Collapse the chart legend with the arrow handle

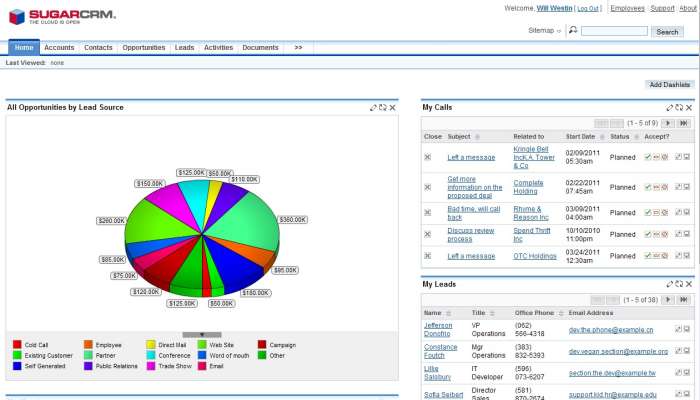tap(202, 334)
